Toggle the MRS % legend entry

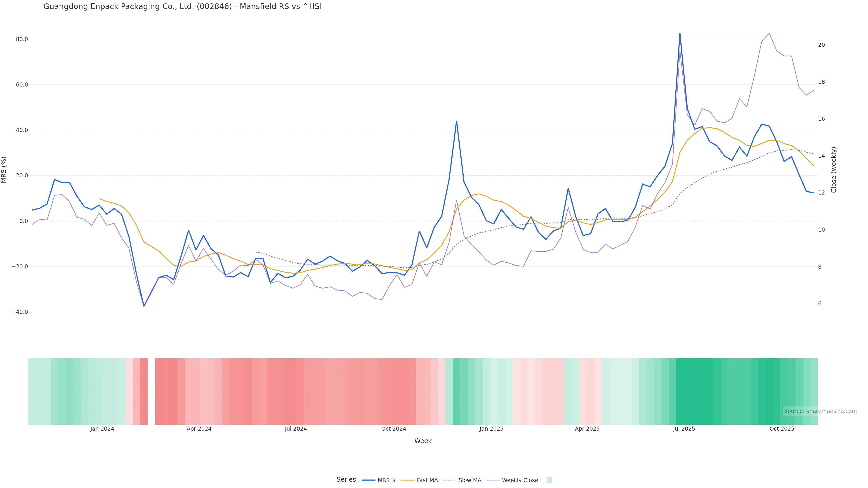pos(387,480)
